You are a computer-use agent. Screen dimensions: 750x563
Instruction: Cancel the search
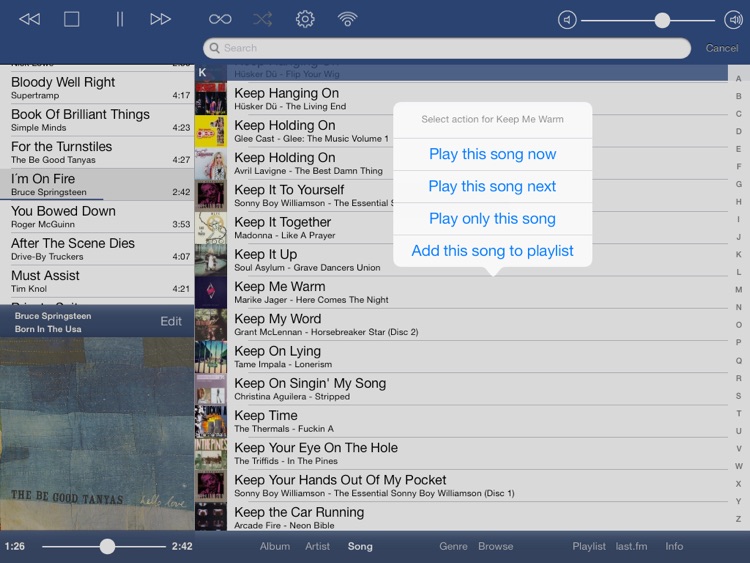coord(722,48)
